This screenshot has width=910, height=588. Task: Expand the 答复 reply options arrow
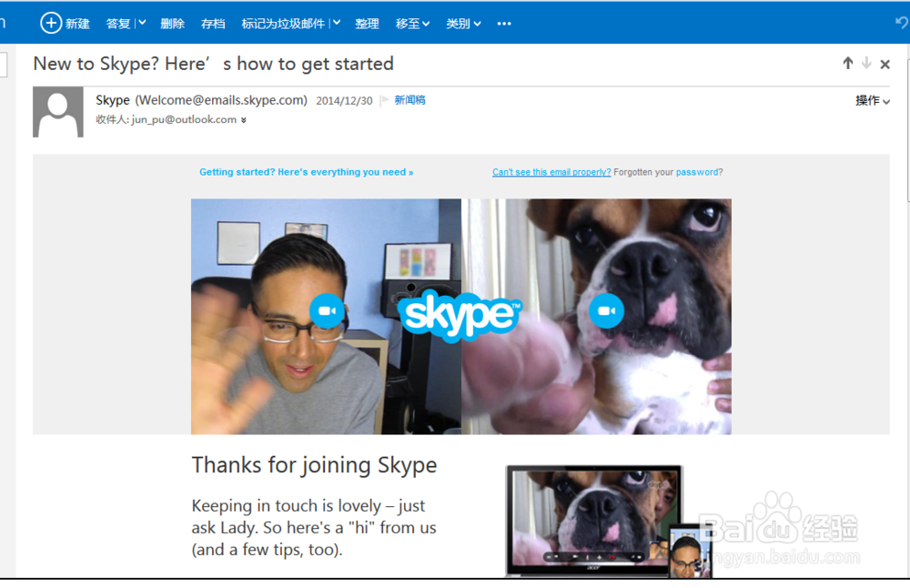(x=142, y=24)
